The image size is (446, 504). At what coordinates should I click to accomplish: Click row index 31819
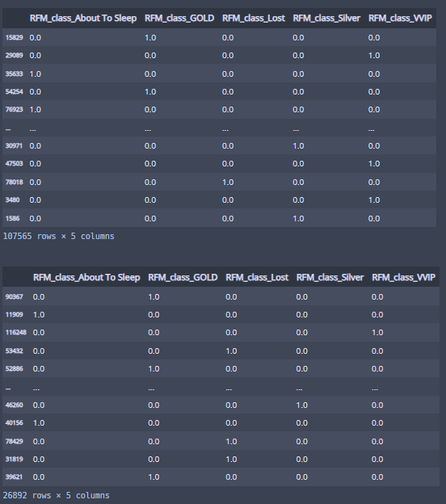coord(15,459)
